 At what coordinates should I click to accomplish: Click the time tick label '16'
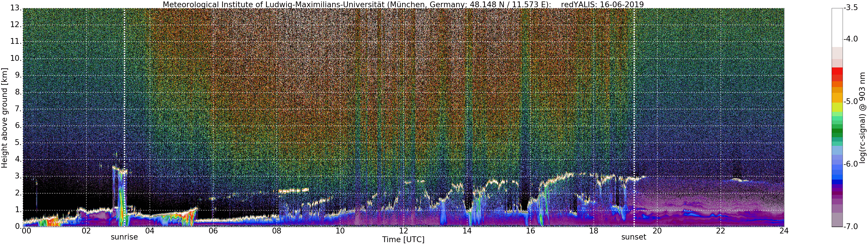click(x=530, y=231)
